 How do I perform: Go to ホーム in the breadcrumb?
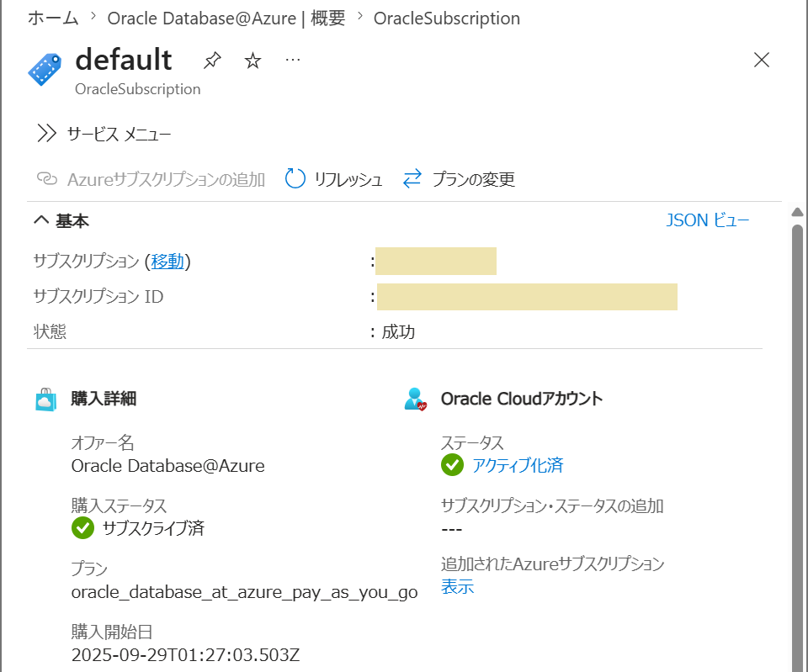pos(53,18)
